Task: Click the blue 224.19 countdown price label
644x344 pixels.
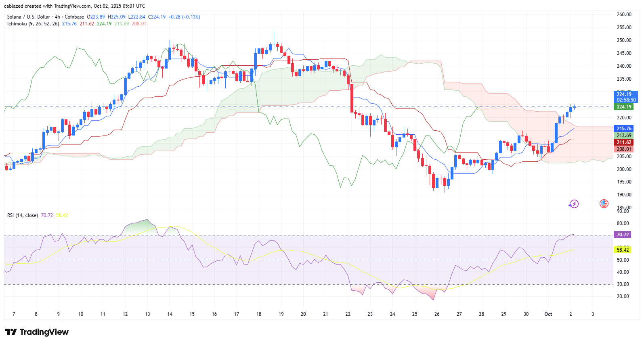Action: pos(625,97)
